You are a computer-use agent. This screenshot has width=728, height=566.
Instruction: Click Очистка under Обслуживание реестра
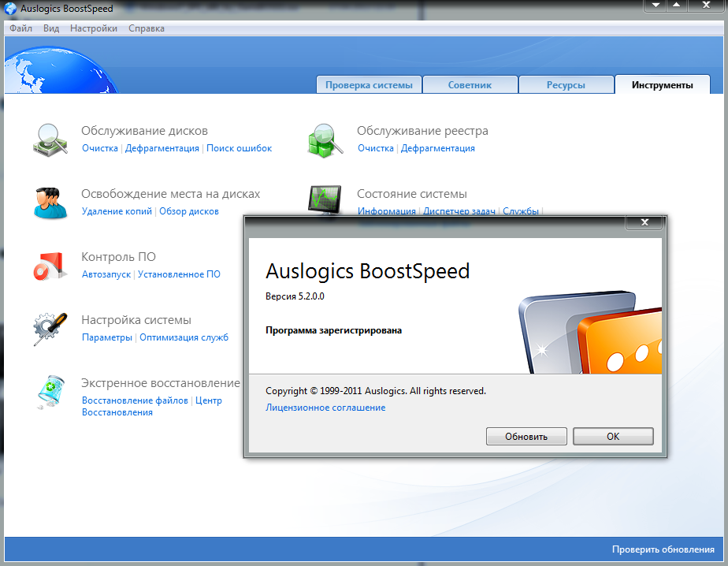376,148
